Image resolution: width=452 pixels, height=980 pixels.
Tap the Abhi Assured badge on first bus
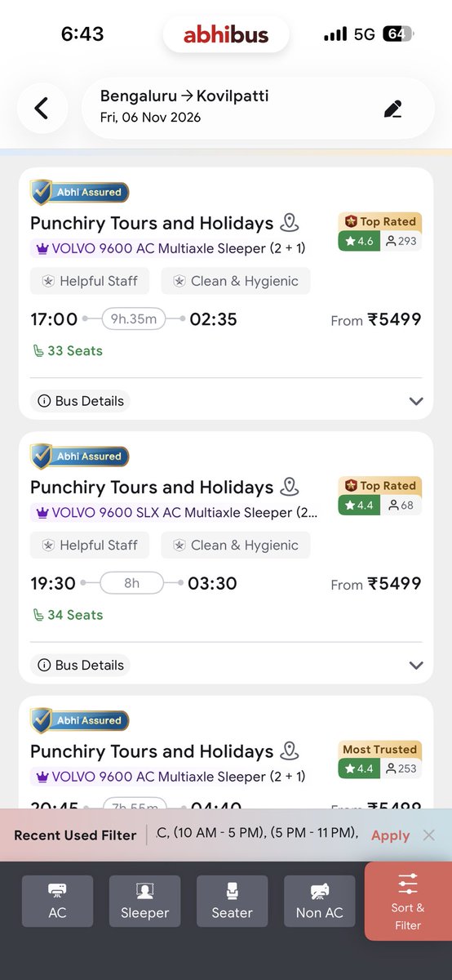[x=80, y=193]
